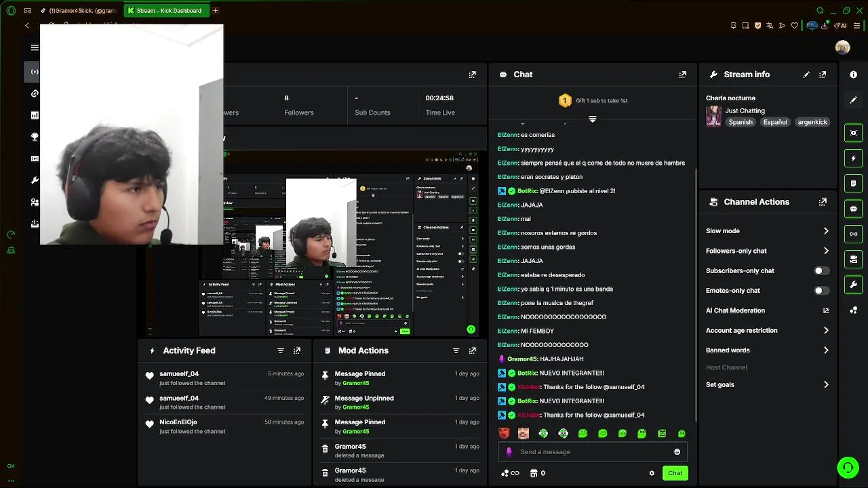Viewport: 868px width, 488px height.
Task: Click the pencil icon in right toolbar
Action: tap(854, 100)
